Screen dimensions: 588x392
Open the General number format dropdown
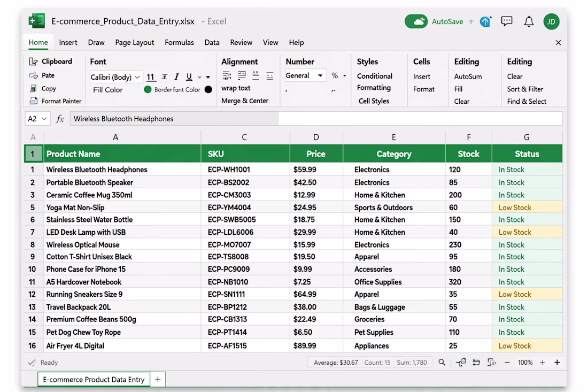[320, 75]
